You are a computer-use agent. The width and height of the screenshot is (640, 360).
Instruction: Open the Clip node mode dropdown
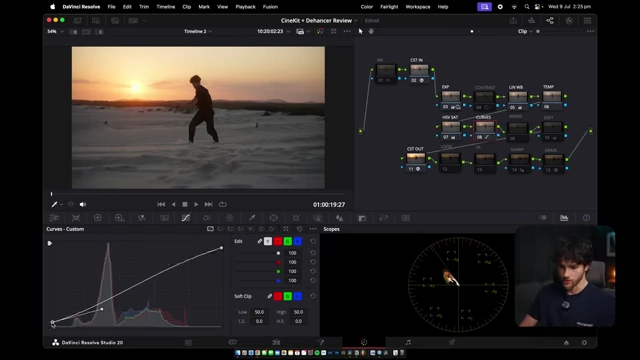(525, 31)
